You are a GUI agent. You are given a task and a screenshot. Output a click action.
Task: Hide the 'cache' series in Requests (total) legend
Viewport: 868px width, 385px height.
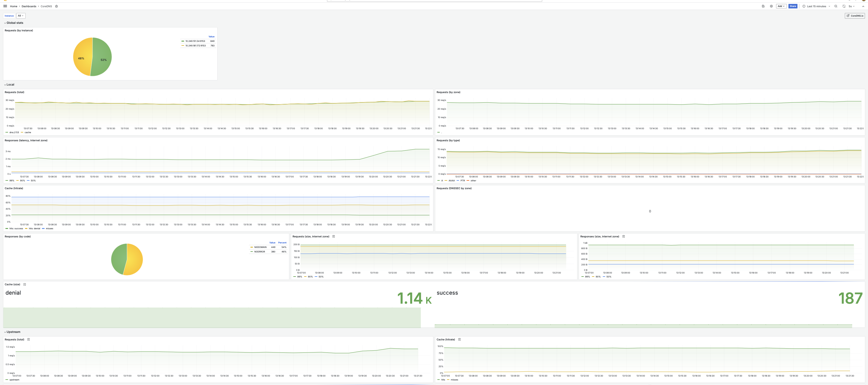(x=27, y=132)
